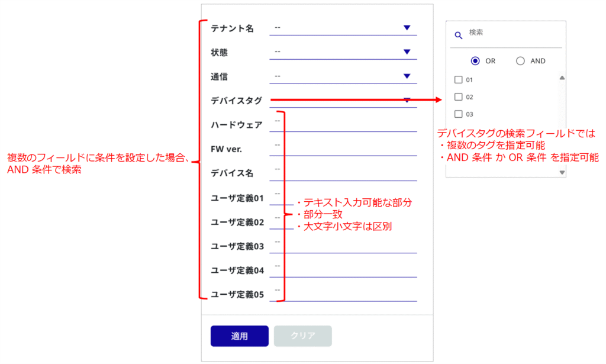The width and height of the screenshot is (606, 364).
Task: Click the ユーザ定義05 input field
Action: pyautogui.click(x=343, y=294)
